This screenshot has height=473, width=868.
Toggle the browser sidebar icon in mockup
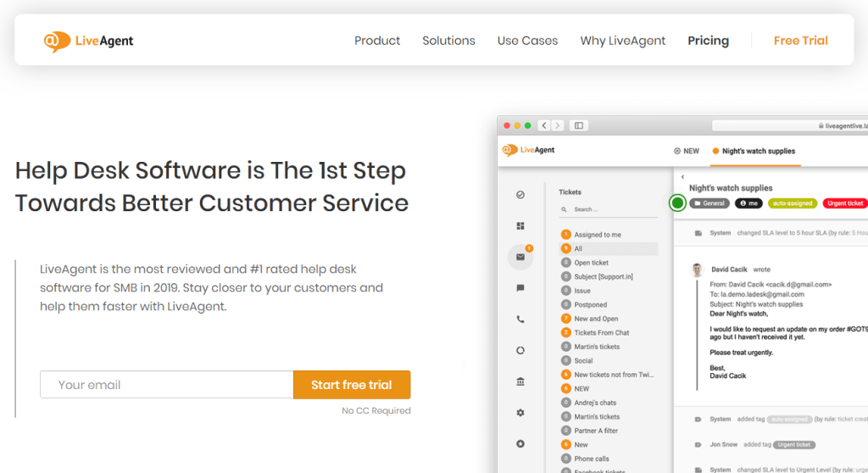(578, 125)
